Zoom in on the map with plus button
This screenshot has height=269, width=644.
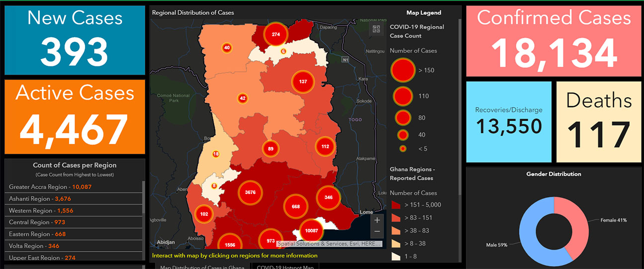(377, 220)
